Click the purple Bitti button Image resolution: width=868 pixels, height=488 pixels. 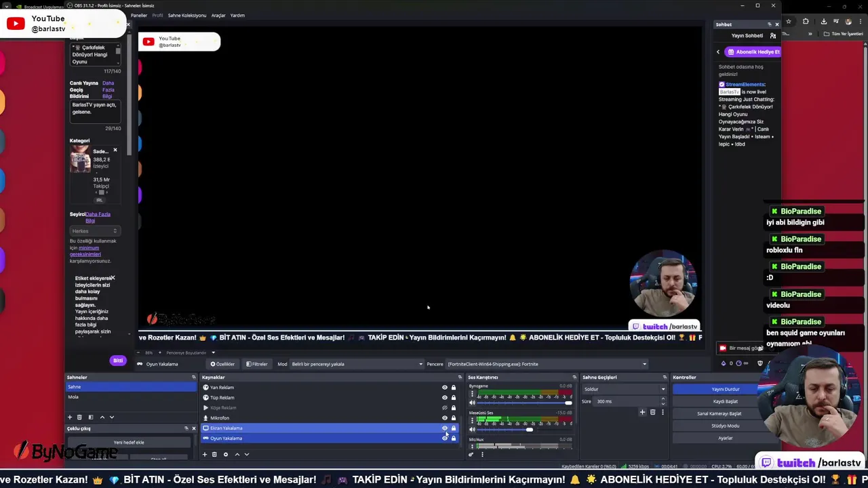pyautogui.click(x=118, y=361)
